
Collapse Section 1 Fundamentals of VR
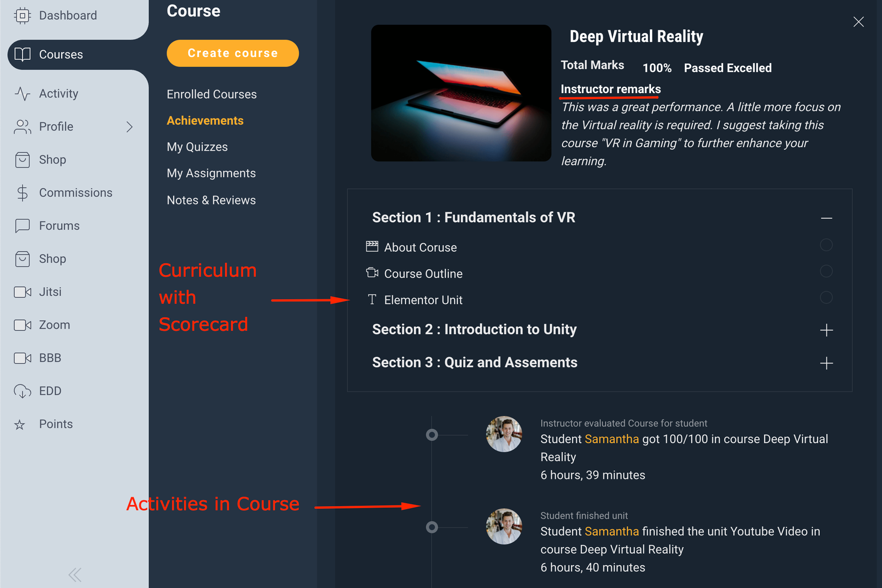(x=826, y=218)
